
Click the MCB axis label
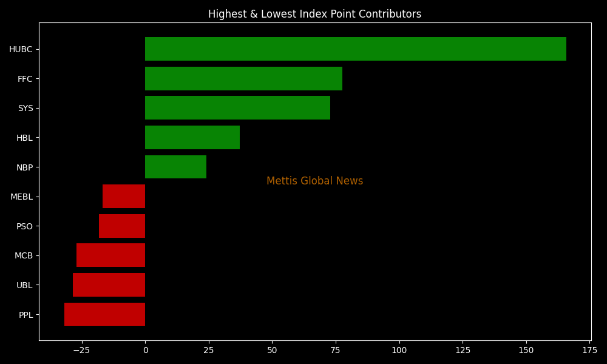point(24,255)
